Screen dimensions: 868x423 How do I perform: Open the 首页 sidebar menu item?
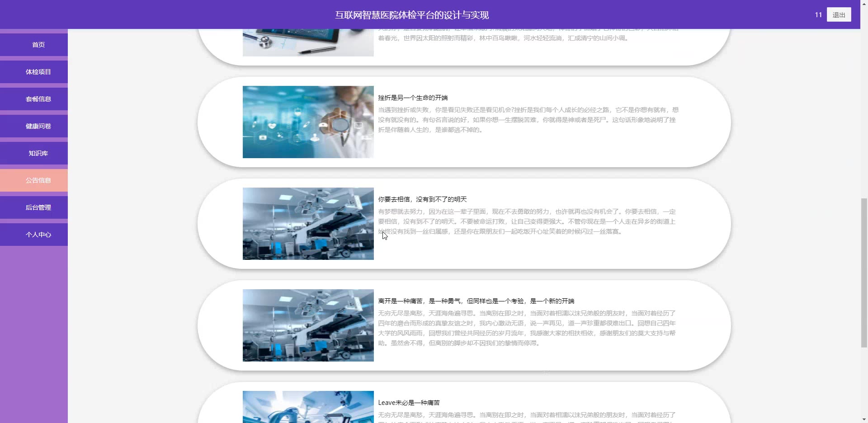(34, 45)
